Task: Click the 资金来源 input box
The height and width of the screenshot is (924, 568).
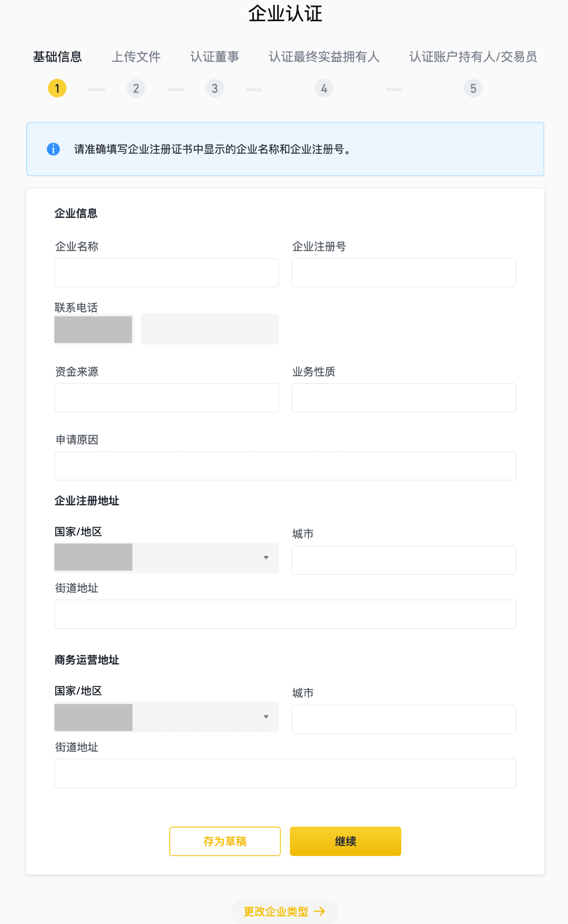Action: (166, 398)
